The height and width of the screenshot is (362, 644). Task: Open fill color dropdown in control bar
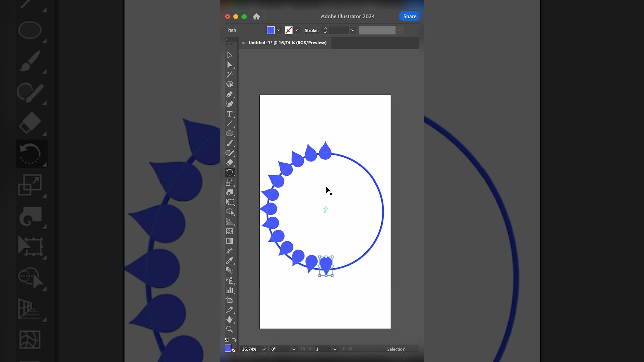point(278,30)
